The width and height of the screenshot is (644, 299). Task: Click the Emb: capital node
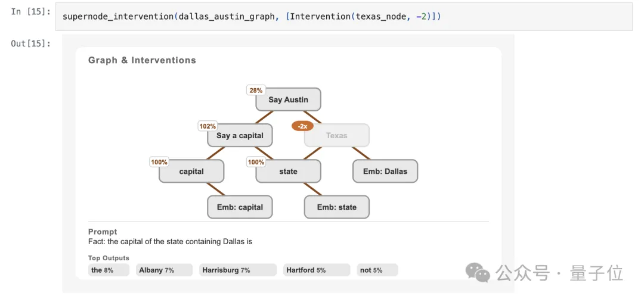click(240, 207)
